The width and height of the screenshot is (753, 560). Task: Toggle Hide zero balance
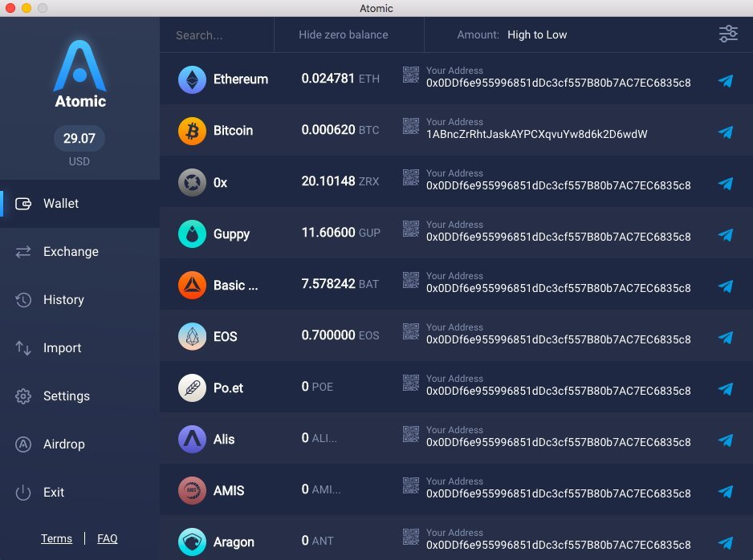tap(343, 34)
